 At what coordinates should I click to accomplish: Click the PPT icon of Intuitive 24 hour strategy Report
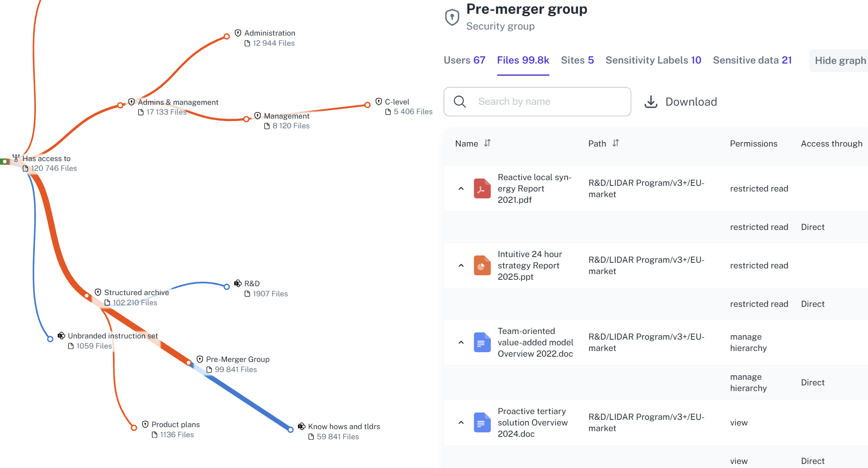coord(482,266)
